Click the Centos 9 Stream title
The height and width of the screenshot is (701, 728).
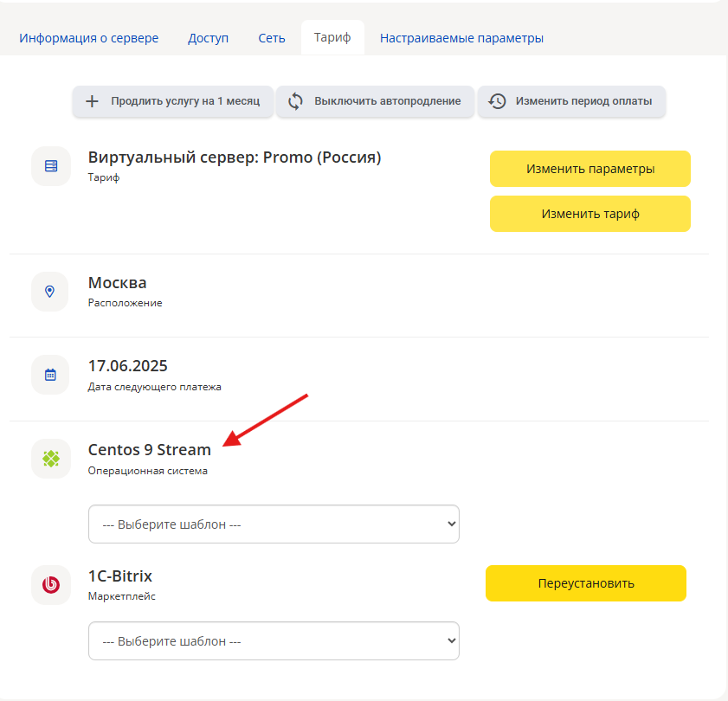[150, 450]
